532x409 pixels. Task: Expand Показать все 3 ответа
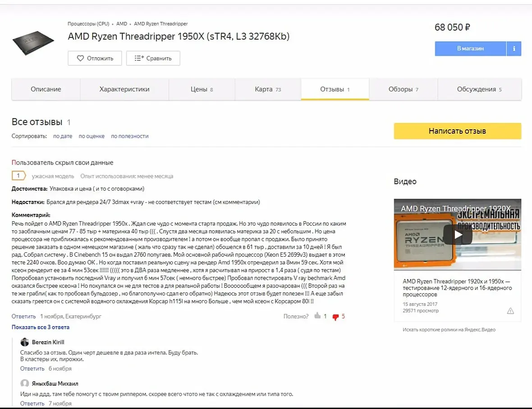[41, 327]
